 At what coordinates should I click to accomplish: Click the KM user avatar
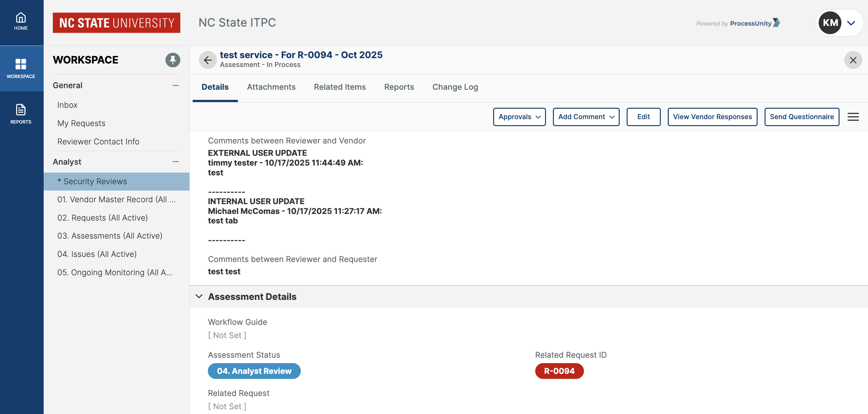tap(830, 23)
